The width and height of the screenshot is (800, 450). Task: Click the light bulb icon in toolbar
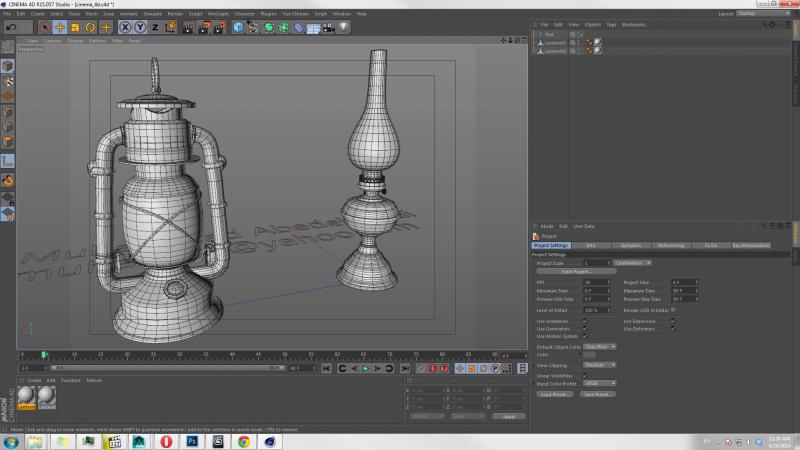click(343, 27)
